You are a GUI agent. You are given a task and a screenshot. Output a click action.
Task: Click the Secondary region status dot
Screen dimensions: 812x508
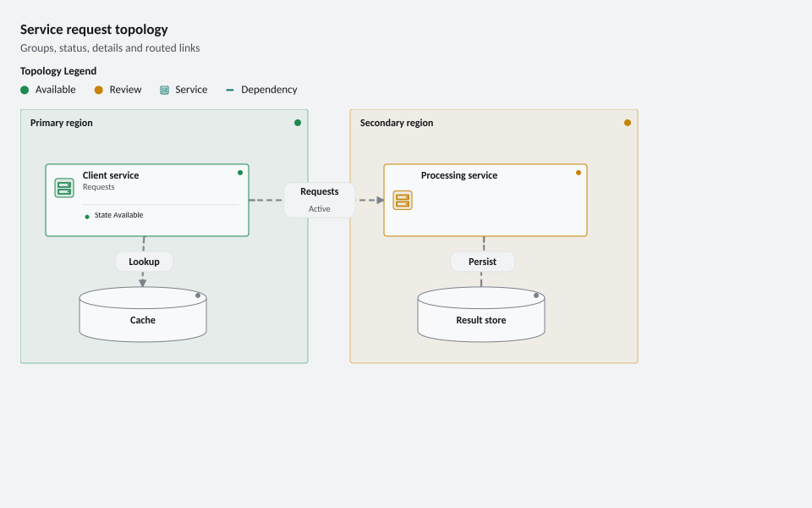tap(627, 123)
